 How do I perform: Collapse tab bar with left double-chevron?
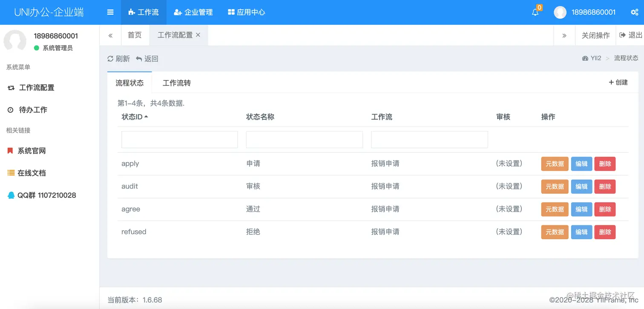(110, 35)
